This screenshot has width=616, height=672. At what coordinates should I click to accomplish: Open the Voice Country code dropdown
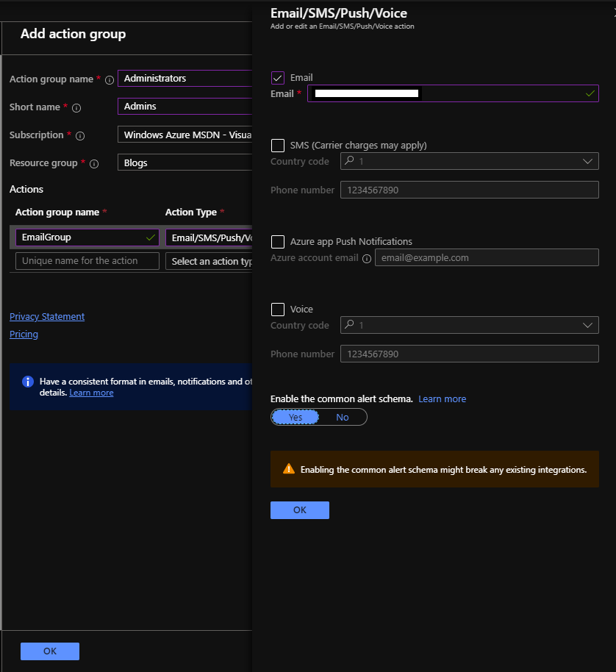[470, 325]
